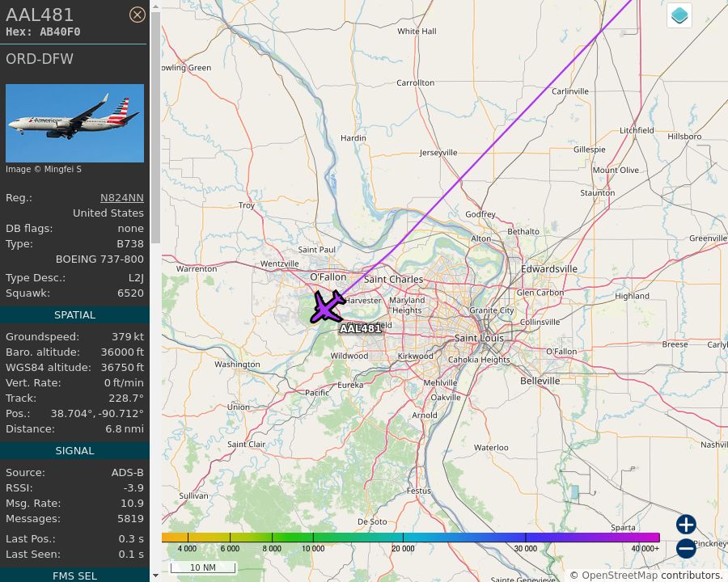Select position value 38.704°, -90.712°

pos(97,414)
